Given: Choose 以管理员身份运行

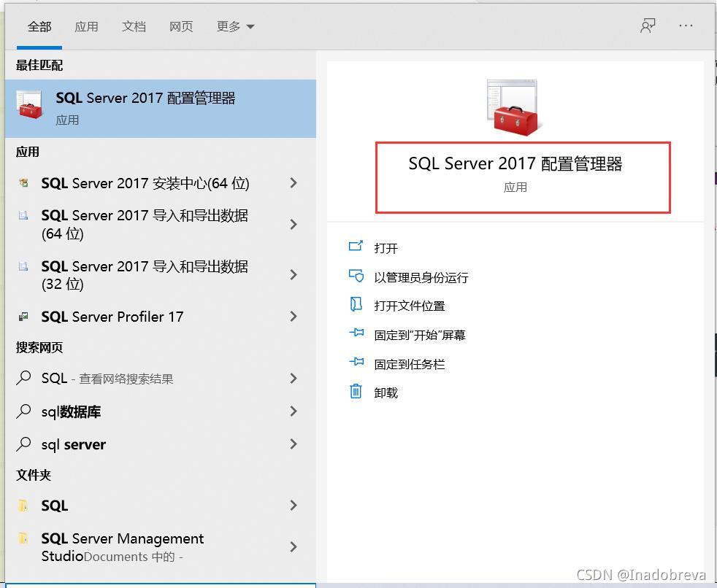Looking at the screenshot, I should coord(421,277).
